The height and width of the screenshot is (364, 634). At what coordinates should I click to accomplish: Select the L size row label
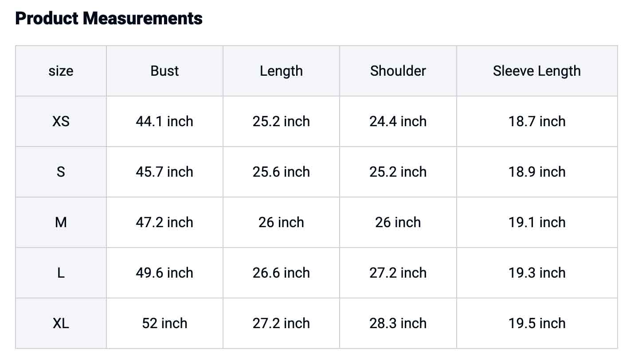pyautogui.click(x=61, y=273)
